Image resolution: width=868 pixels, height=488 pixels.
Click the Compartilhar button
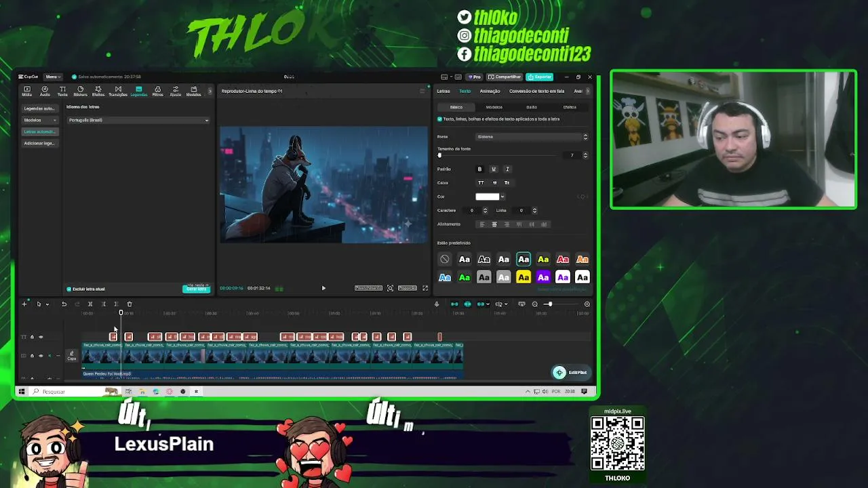coord(505,77)
